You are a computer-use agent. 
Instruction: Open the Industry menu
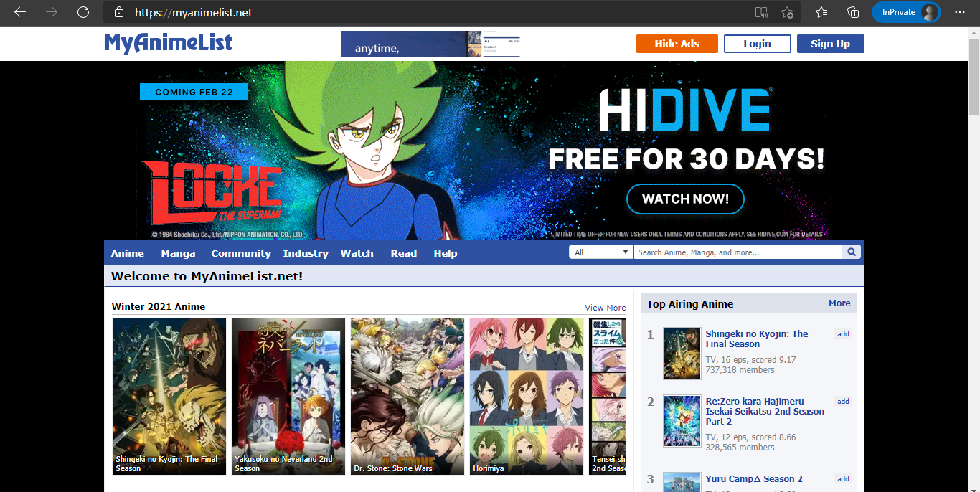tap(306, 253)
